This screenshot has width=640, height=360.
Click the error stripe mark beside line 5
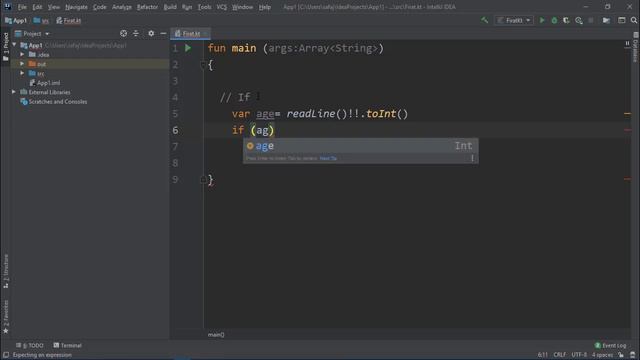click(x=627, y=114)
